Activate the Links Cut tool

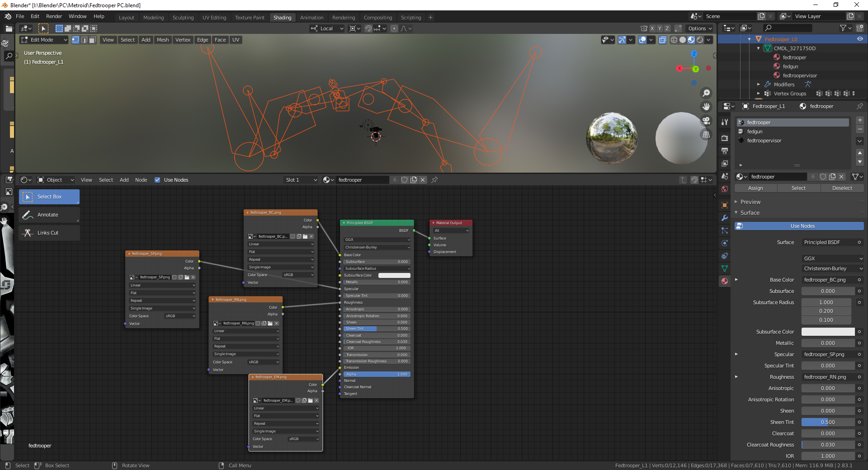click(49, 233)
